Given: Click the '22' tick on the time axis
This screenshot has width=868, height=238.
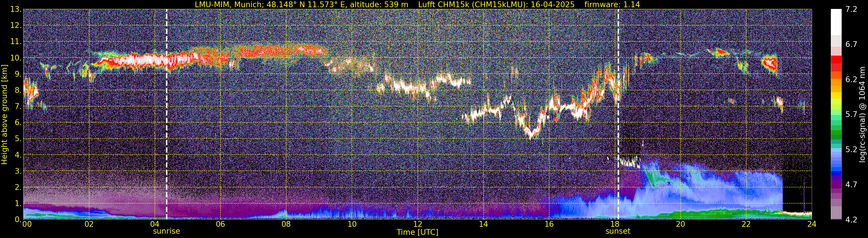Looking at the screenshot, I should pyautogui.click(x=746, y=224).
